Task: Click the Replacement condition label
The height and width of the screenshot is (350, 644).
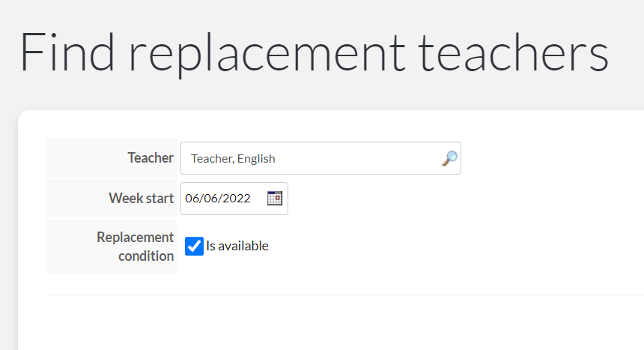Action: coord(135,247)
